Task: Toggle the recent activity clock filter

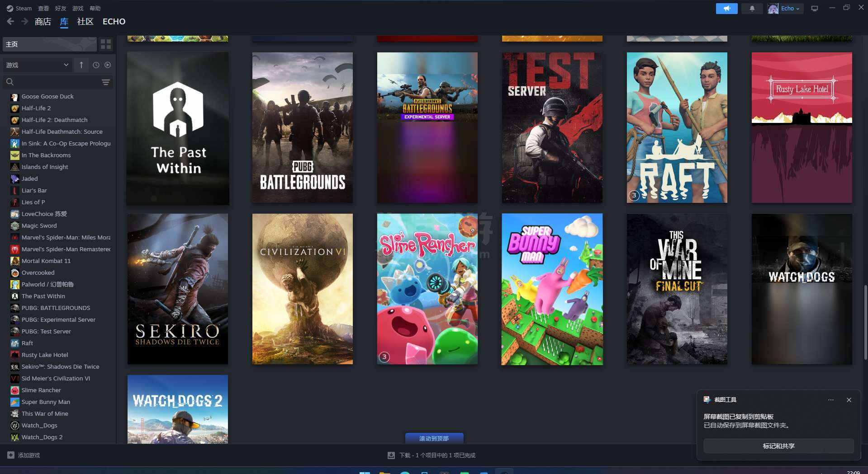Action: (96, 65)
